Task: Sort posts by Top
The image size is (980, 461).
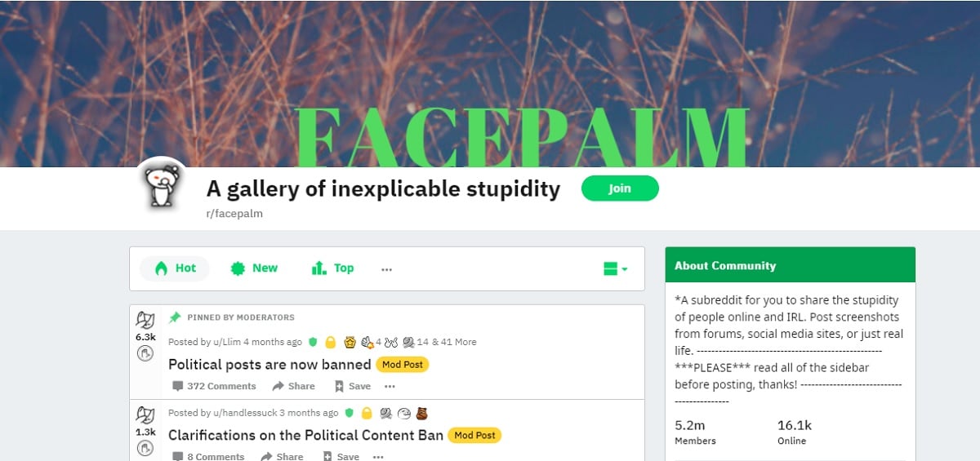Action: [332, 268]
